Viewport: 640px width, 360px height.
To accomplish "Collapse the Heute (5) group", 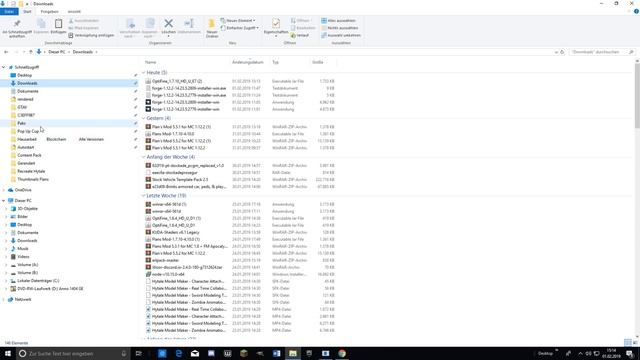I will coord(143,73).
